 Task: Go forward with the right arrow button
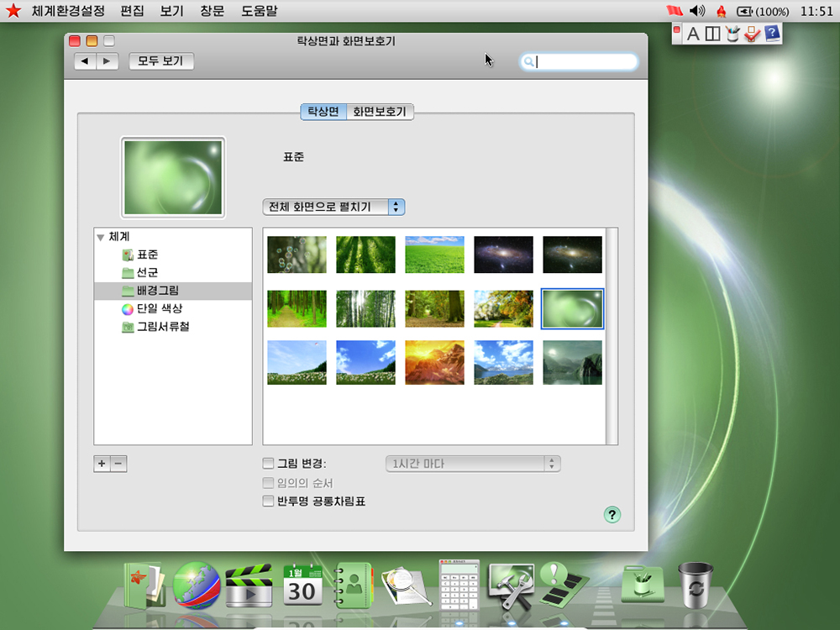point(108,61)
